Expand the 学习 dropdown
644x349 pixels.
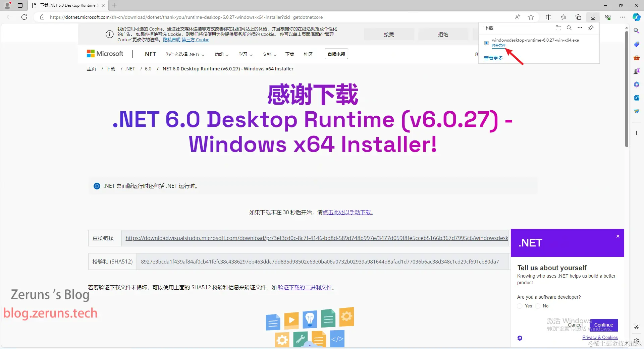(246, 54)
